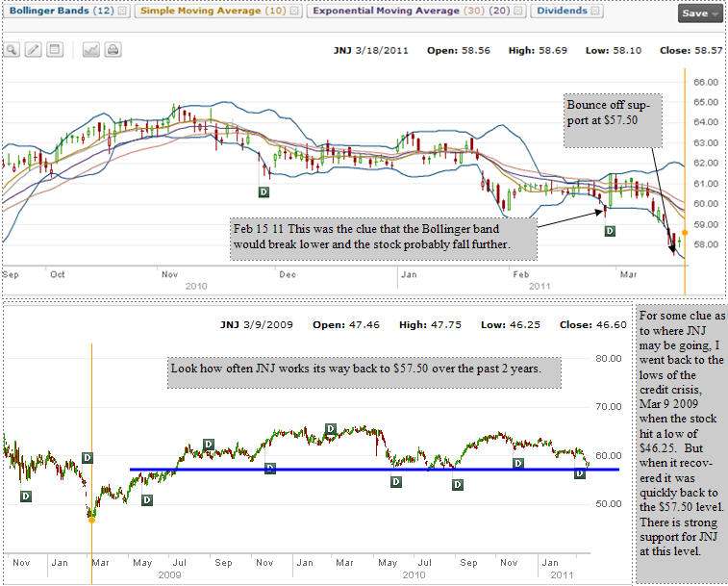
Task: Edit the Simple Moving Average (10) period
Action: click(275, 11)
